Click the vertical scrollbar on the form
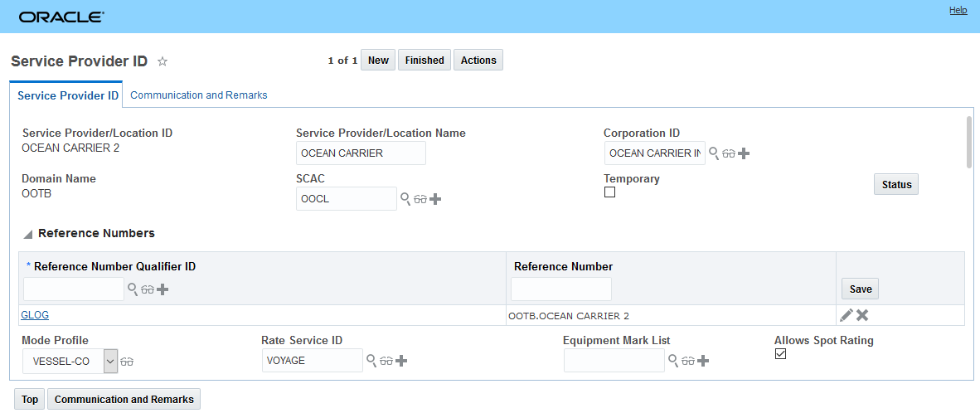980x413 pixels. coord(968,141)
